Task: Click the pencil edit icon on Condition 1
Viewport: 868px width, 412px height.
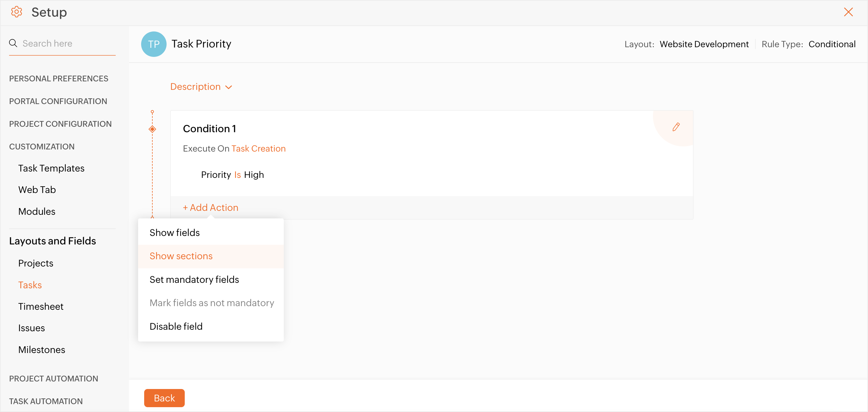Action: [x=676, y=127]
